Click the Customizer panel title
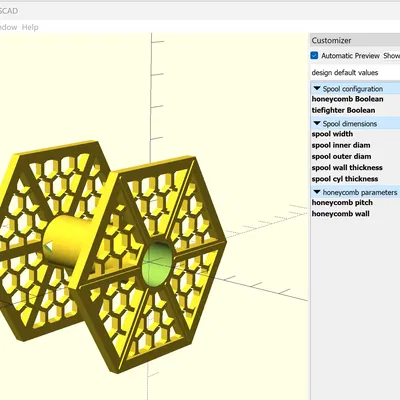This screenshot has height=400, width=400. pos(331,41)
